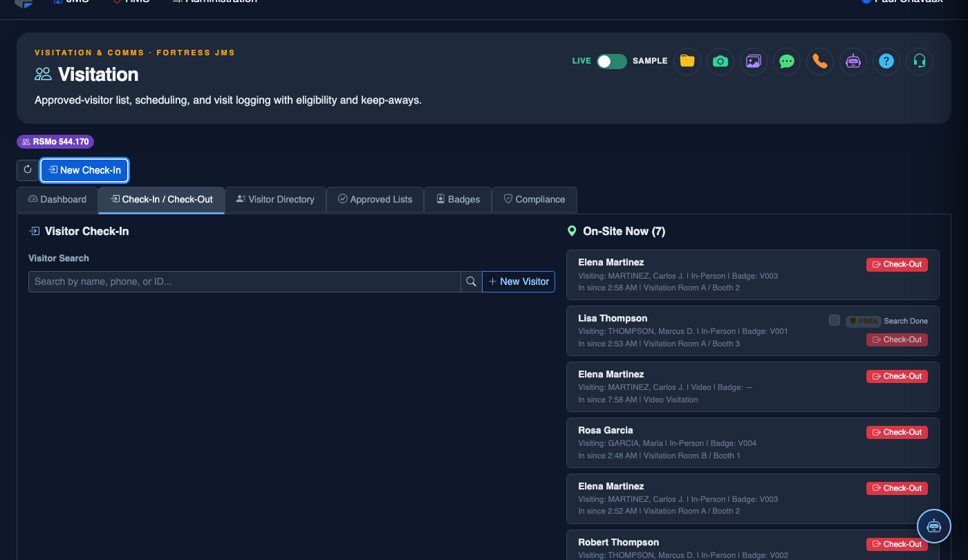
Task: Go to the Approved Lists tab
Action: (x=375, y=199)
